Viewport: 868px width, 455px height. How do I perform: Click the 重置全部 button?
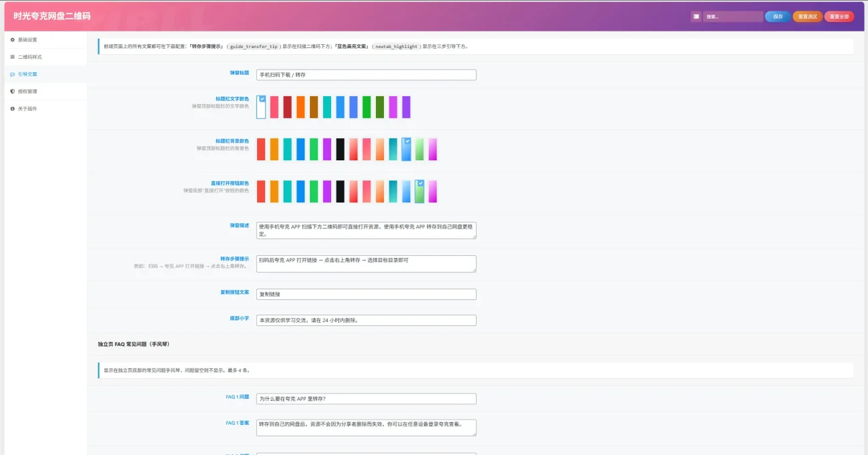point(839,17)
